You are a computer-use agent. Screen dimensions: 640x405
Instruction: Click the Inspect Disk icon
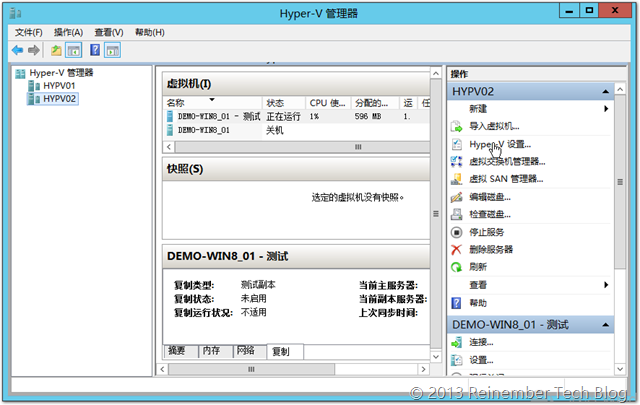tap(456, 214)
